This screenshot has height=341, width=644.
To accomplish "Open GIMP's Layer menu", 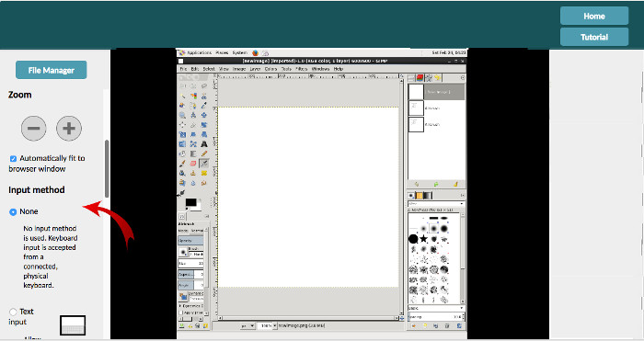I will pyautogui.click(x=256, y=69).
